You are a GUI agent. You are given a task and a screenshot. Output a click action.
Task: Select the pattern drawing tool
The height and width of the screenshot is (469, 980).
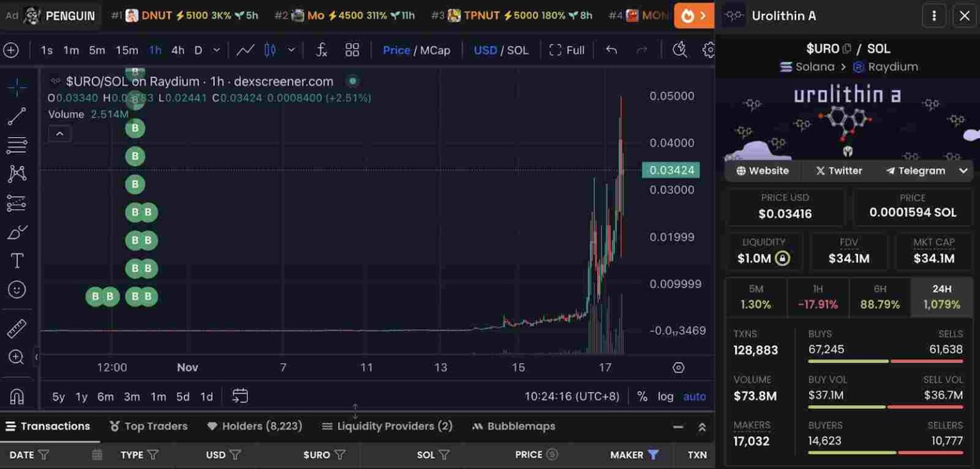coord(17,174)
